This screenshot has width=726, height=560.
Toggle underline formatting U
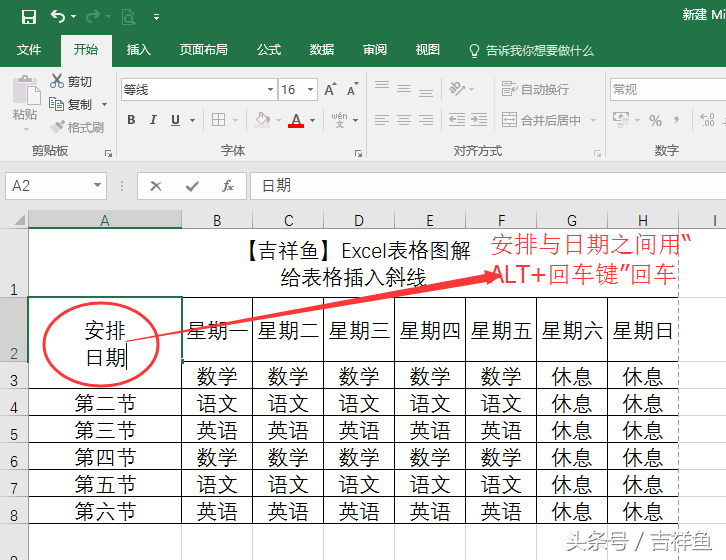(x=175, y=120)
